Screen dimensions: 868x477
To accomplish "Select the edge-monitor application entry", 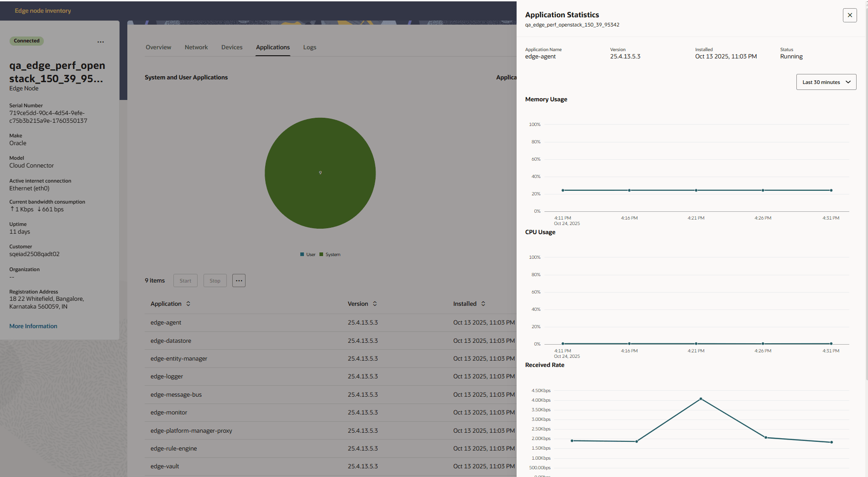I will 169,412.
